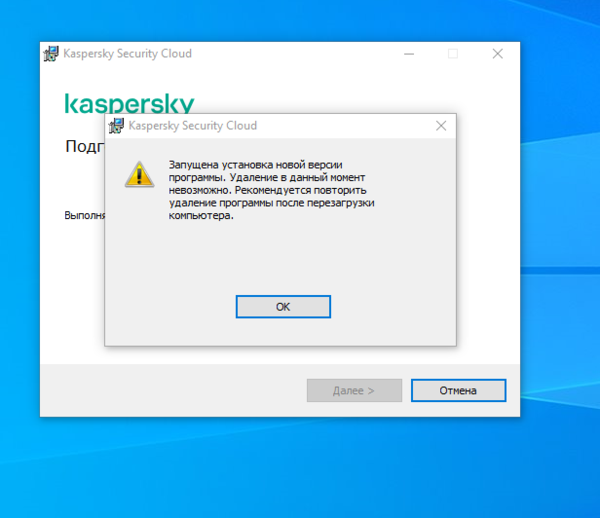
Task: Click the greyed-out Далее > button
Action: tap(354, 390)
